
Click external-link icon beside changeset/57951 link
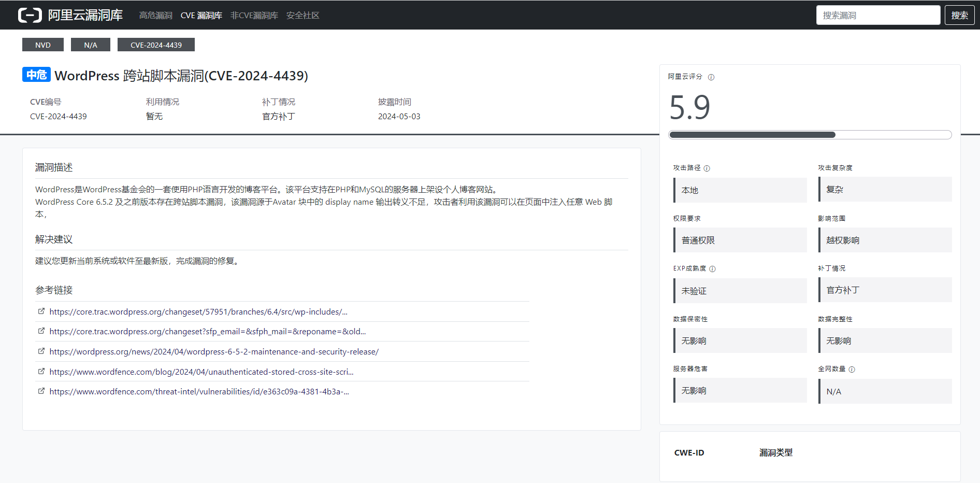[41, 311]
